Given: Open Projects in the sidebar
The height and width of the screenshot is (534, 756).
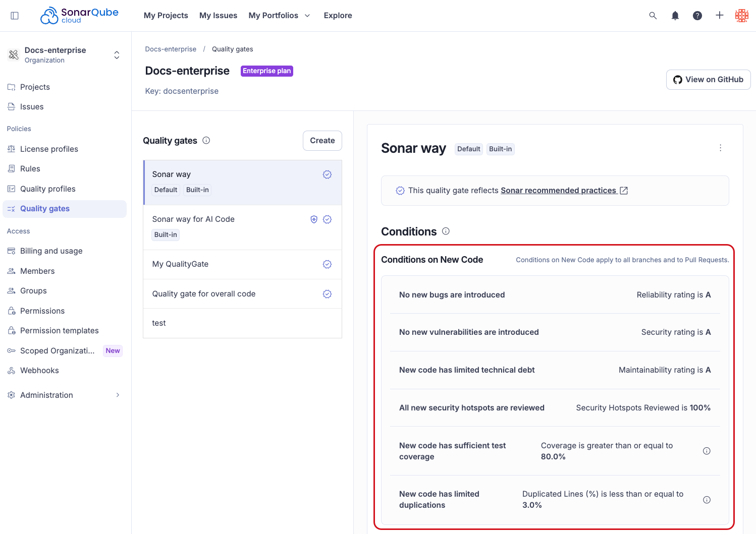Looking at the screenshot, I should (65, 87).
